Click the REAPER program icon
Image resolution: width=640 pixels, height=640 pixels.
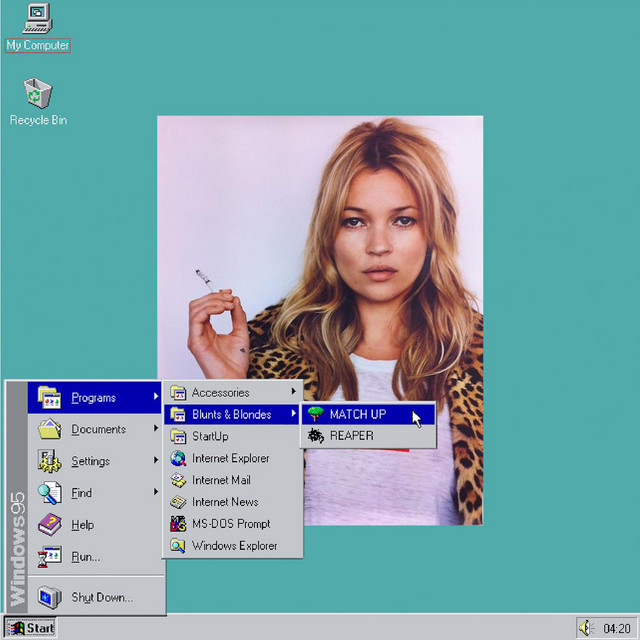(x=315, y=436)
